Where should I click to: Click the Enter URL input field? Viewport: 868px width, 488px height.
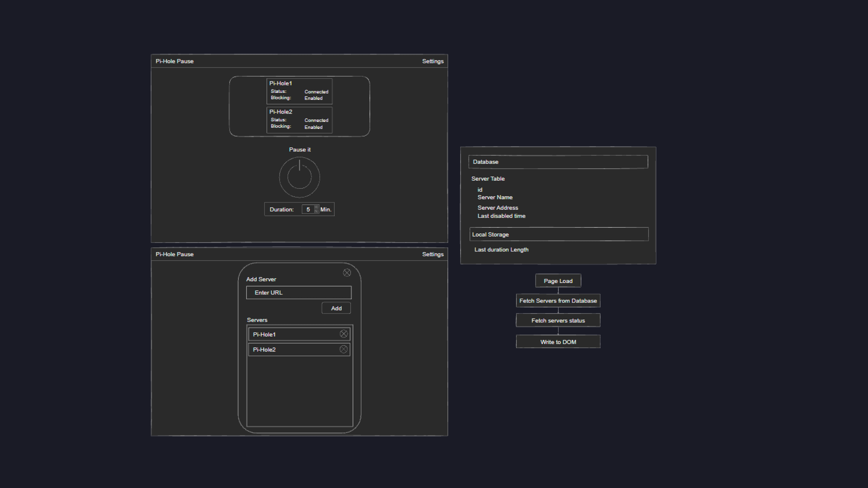click(x=298, y=292)
